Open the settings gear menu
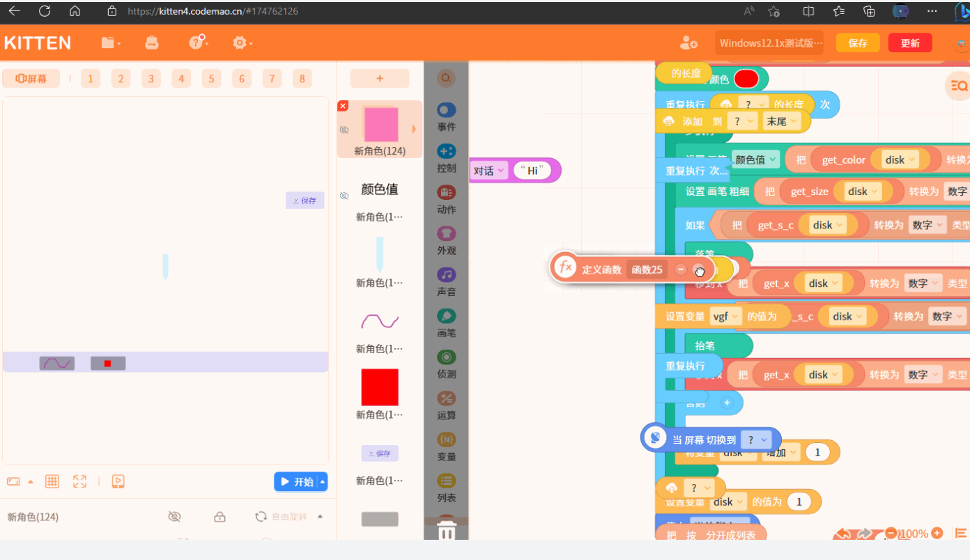 coord(243,43)
